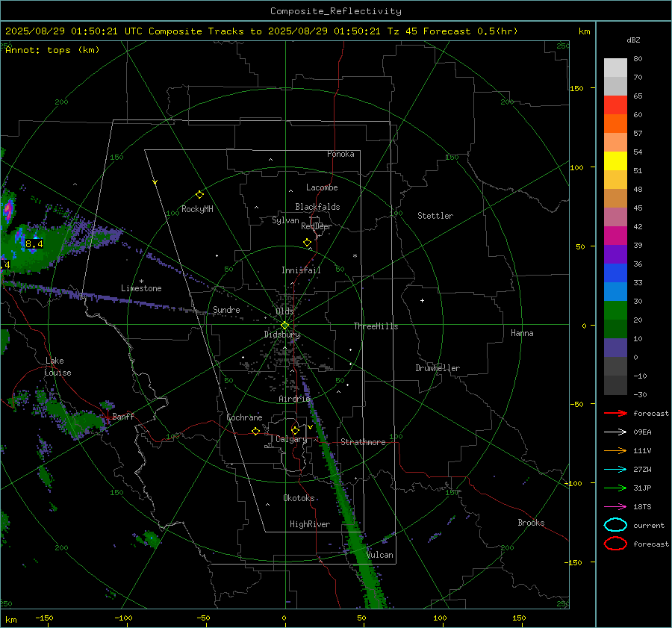Click the Airdrie town label
The image size is (672, 628).
(294, 399)
